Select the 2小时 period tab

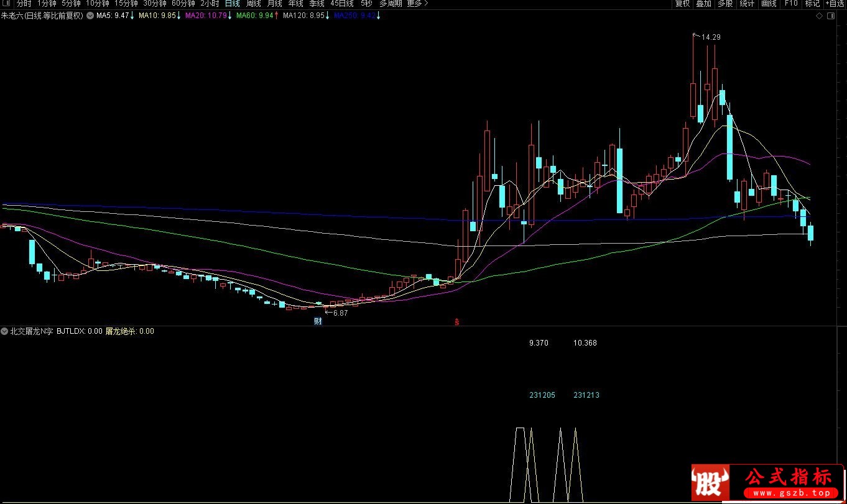(x=210, y=4)
